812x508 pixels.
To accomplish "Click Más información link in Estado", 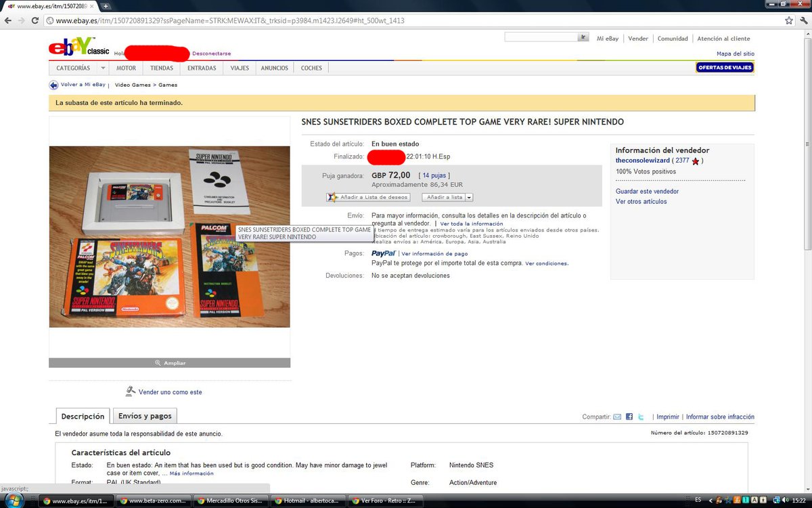I will 191,473.
